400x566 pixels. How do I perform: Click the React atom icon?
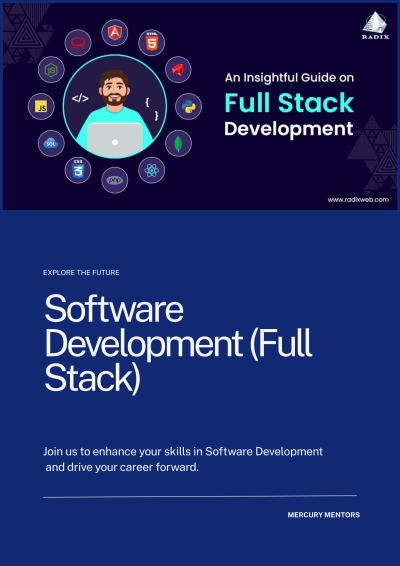tap(152, 170)
